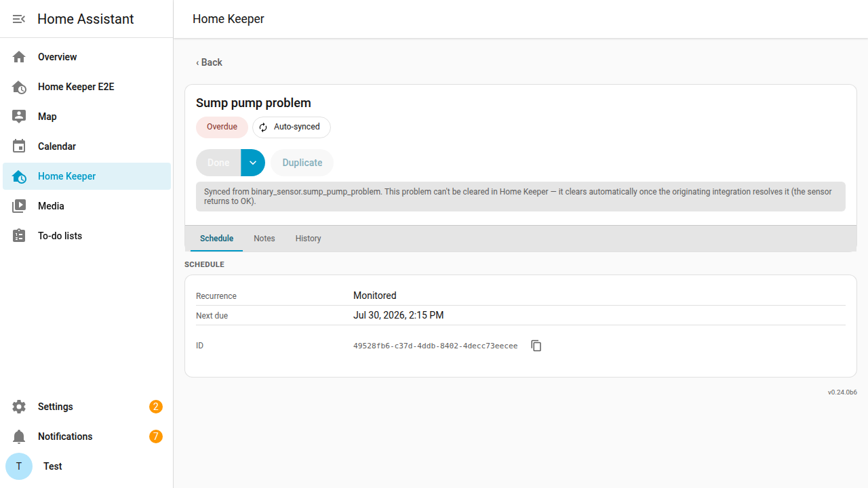This screenshot has width=868, height=488.
Task: Switch to the Notes tab
Action: [x=264, y=239]
